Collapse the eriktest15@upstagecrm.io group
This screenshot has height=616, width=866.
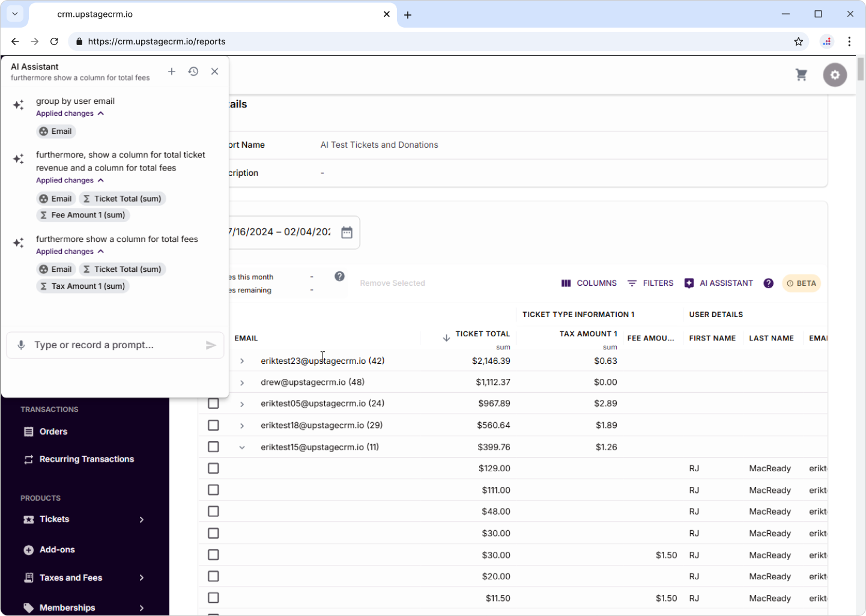[242, 447]
